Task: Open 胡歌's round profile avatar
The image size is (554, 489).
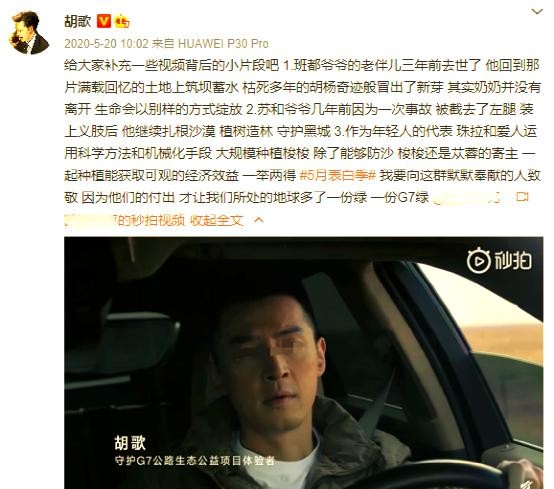Action: tap(29, 33)
